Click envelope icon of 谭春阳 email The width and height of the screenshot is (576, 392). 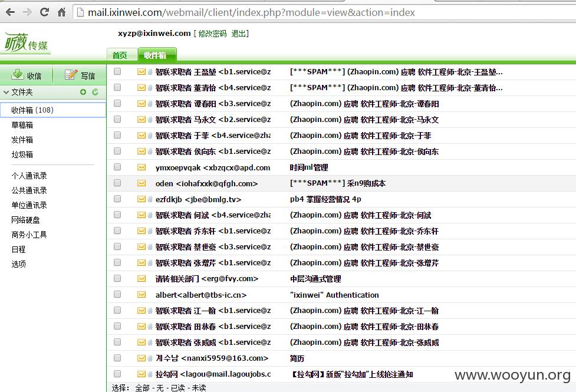tap(141, 104)
